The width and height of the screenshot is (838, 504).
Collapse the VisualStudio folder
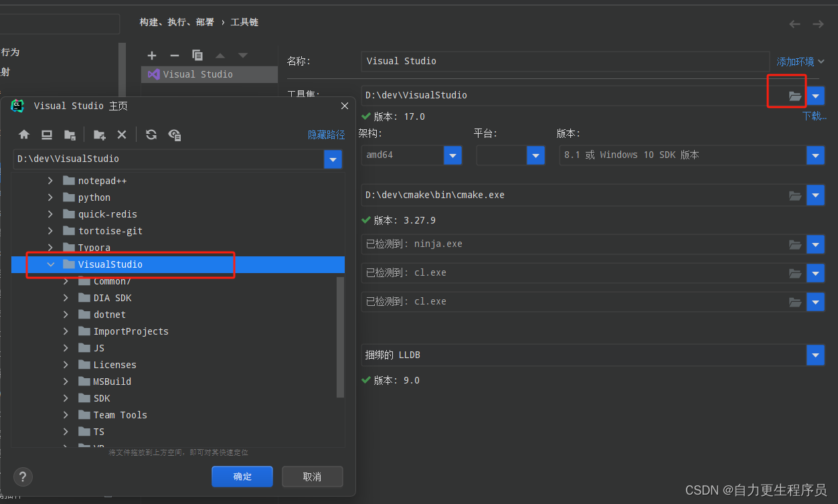[x=50, y=264]
